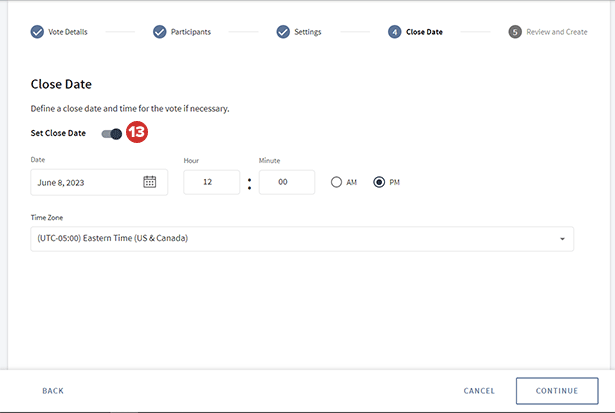Click the Cancel button
Image resolution: width=615 pixels, height=413 pixels.
479,391
